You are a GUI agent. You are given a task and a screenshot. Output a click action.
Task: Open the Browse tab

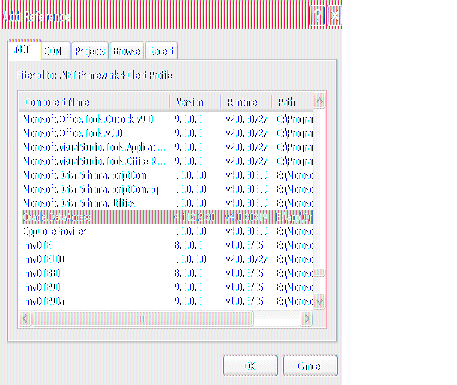pos(127,51)
